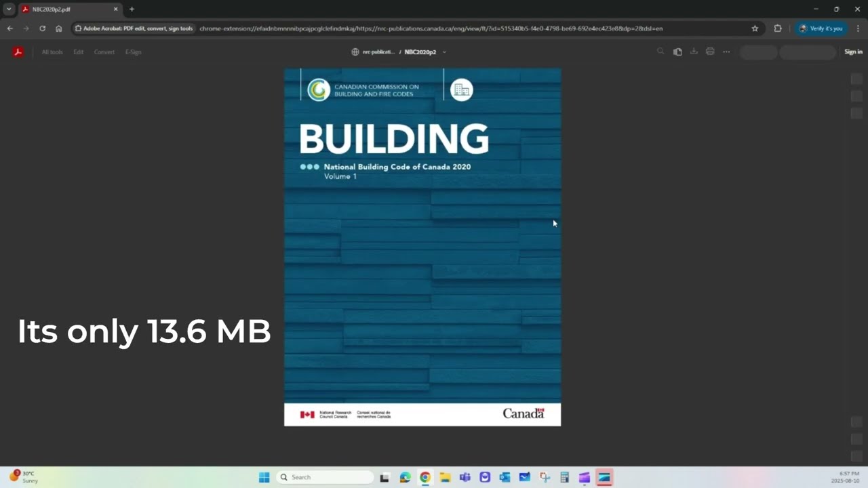Image resolution: width=868 pixels, height=488 pixels.
Task: Open the Chrome three-dot menu
Action: 858,28
